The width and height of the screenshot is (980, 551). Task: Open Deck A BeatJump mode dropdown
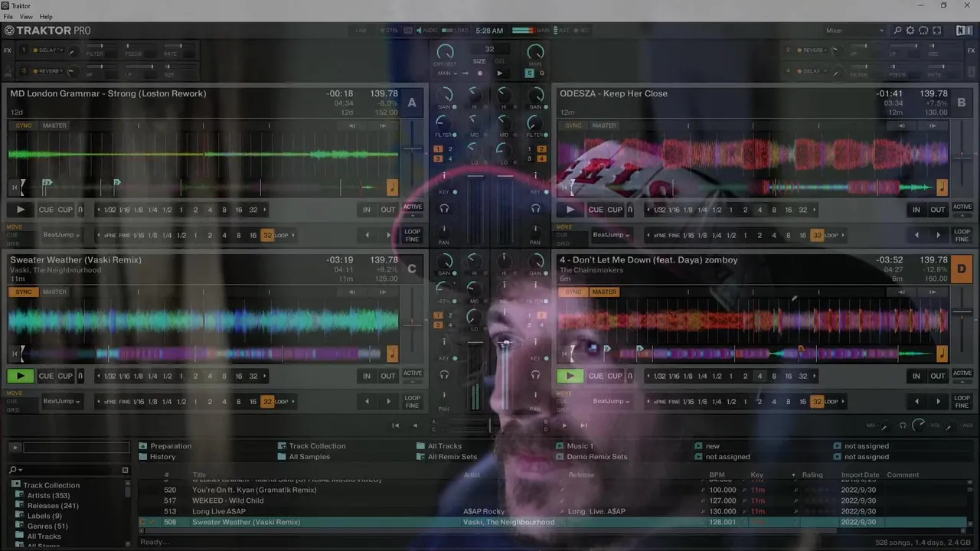click(x=63, y=235)
